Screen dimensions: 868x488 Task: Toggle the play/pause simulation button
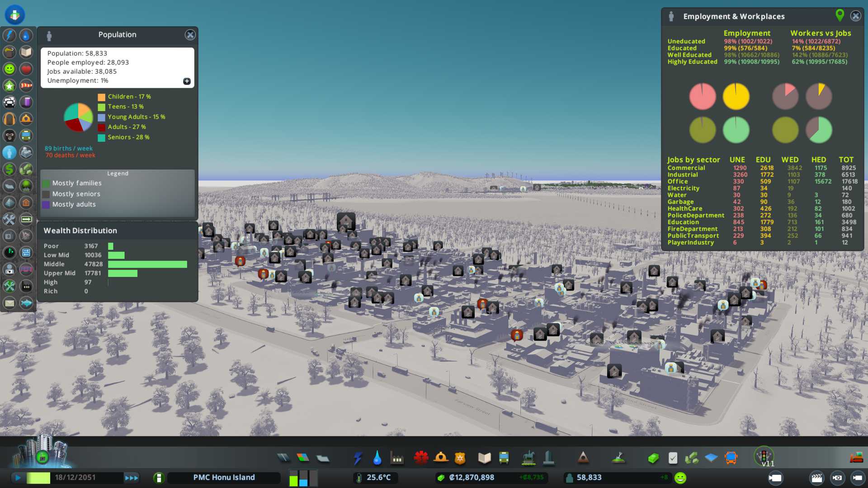[x=18, y=478]
